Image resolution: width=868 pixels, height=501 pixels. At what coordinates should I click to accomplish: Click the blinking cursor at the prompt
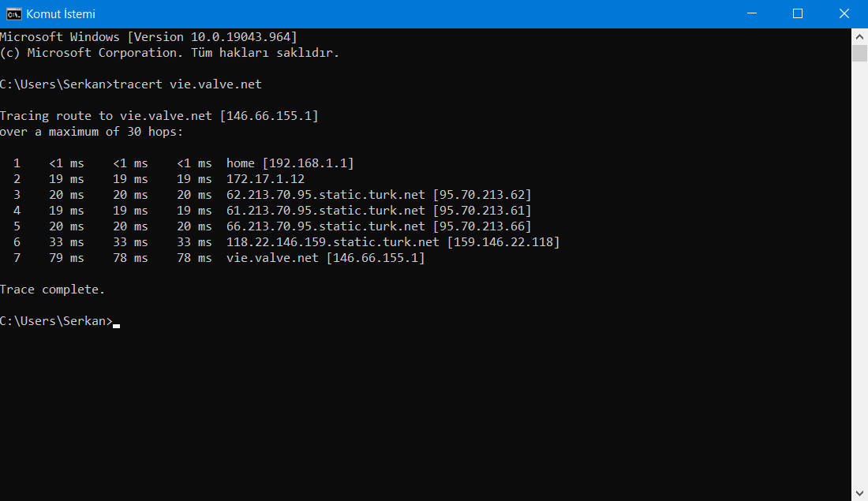pos(116,326)
